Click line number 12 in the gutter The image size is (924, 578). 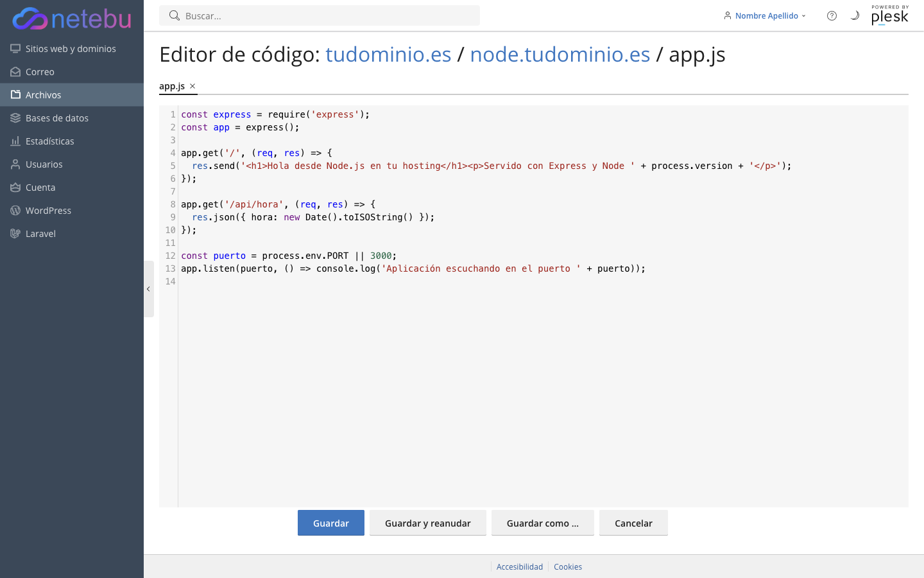pyautogui.click(x=170, y=256)
